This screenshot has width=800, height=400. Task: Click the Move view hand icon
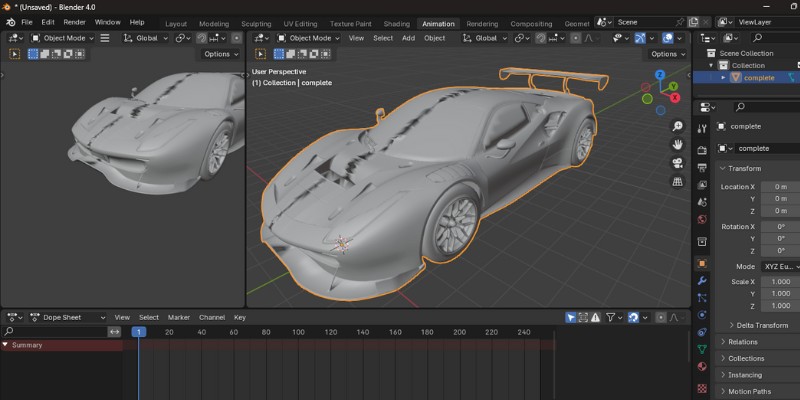(x=678, y=145)
